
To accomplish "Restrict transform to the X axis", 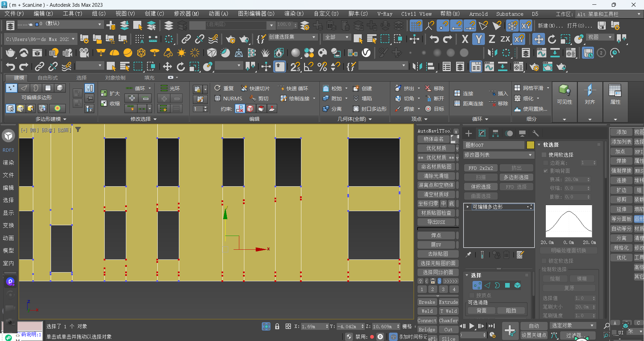I will click(x=465, y=39).
